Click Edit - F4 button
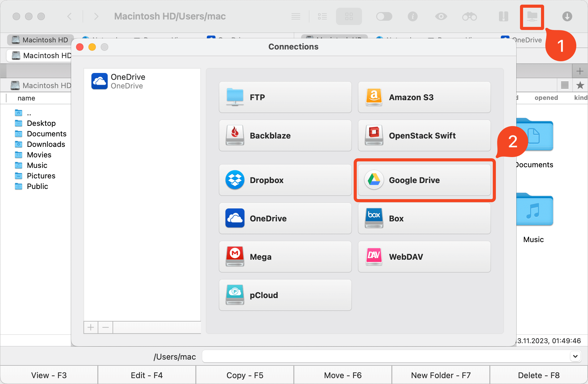The image size is (588, 384). 147,375
